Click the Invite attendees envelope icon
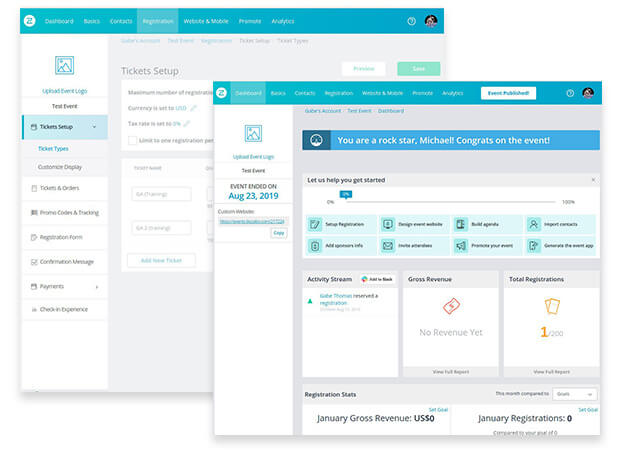Image resolution: width=624 pixels, height=458 pixels. tap(387, 245)
